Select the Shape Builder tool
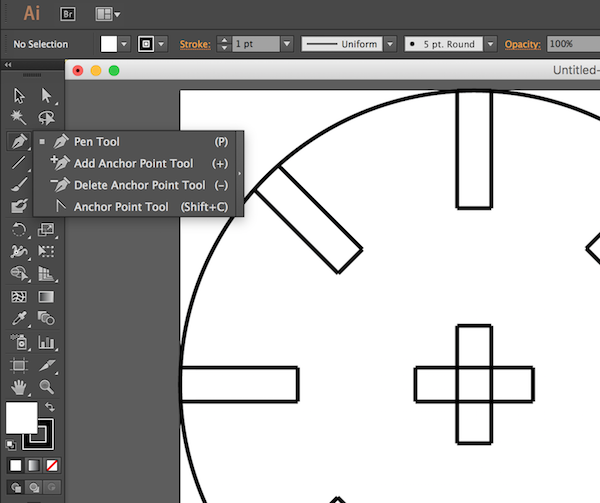This screenshot has height=503, width=600. pos(19,273)
